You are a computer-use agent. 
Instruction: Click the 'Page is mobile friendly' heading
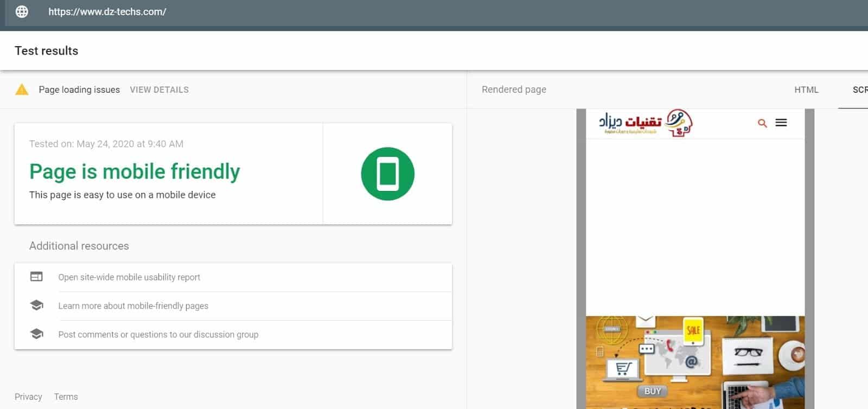click(x=135, y=171)
